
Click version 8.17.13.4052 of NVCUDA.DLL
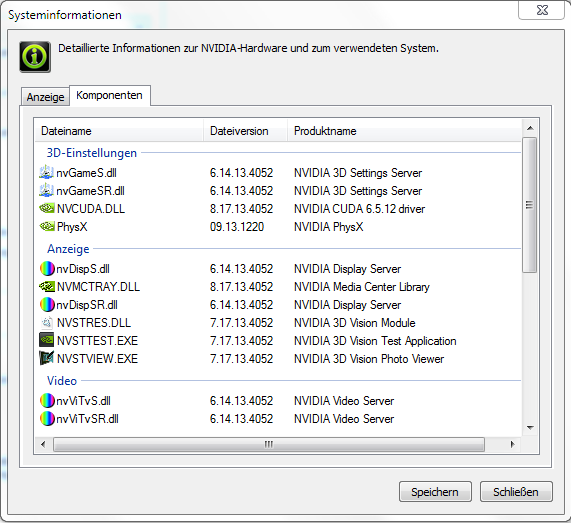point(241,209)
